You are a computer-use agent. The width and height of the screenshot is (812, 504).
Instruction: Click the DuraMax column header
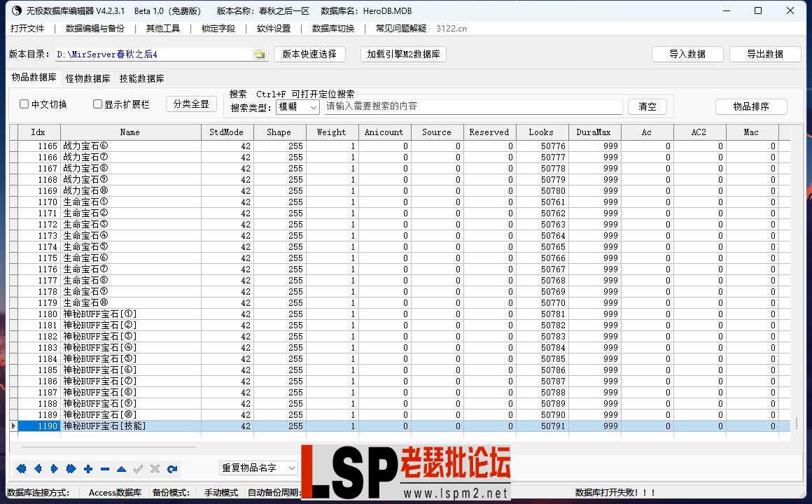click(594, 132)
